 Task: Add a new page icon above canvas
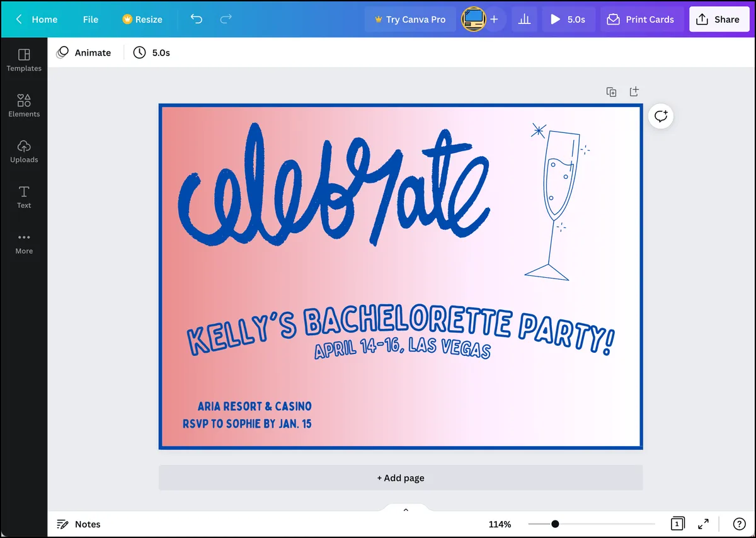[634, 91]
